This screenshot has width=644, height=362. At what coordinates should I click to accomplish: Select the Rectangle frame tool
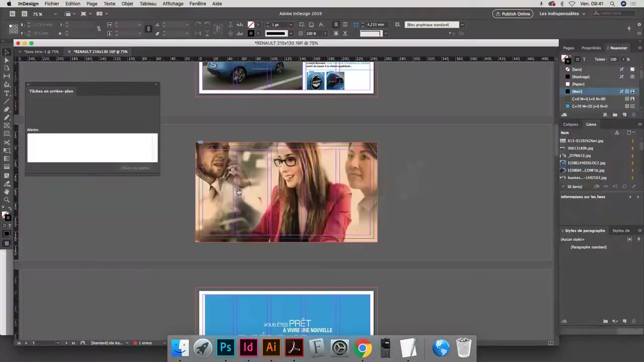[7, 124]
